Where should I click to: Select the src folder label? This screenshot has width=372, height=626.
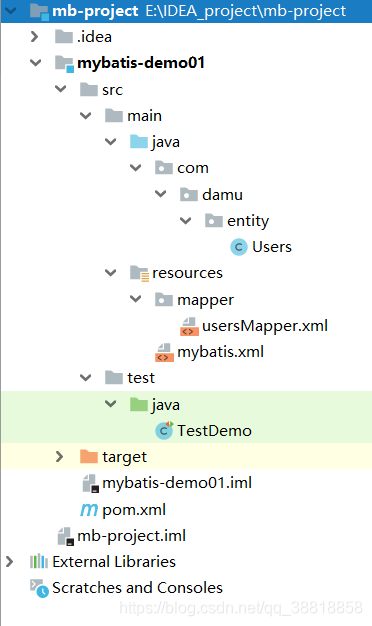[112, 90]
